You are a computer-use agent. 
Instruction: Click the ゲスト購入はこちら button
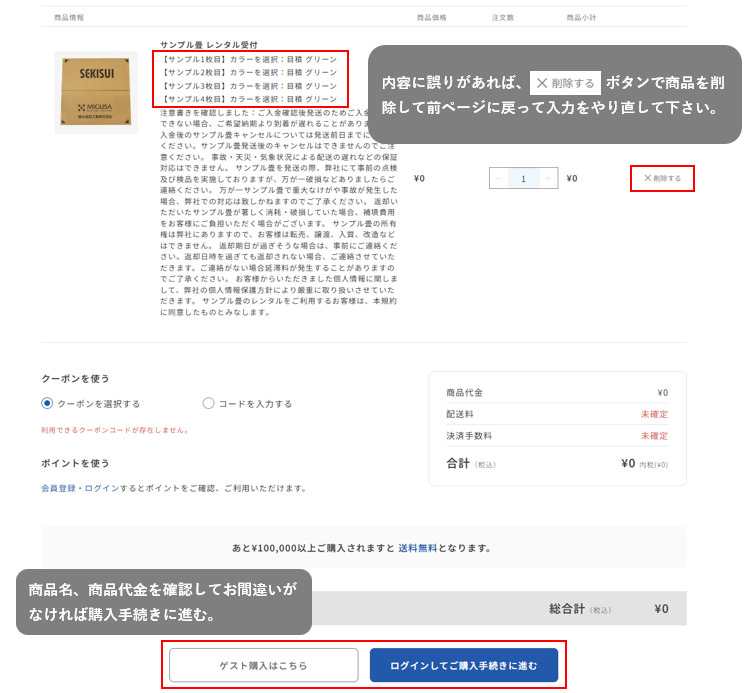263,665
